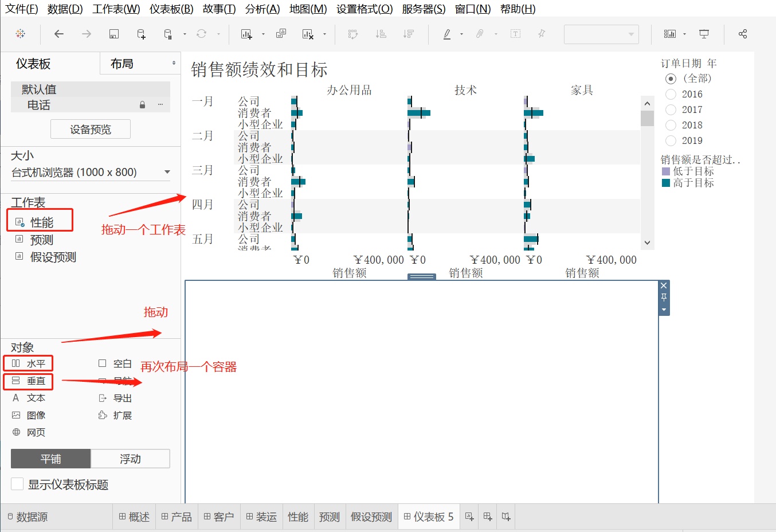Image resolution: width=776 pixels, height=532 pixels.
Task: Select the 扩展 object
Action: 115,415
